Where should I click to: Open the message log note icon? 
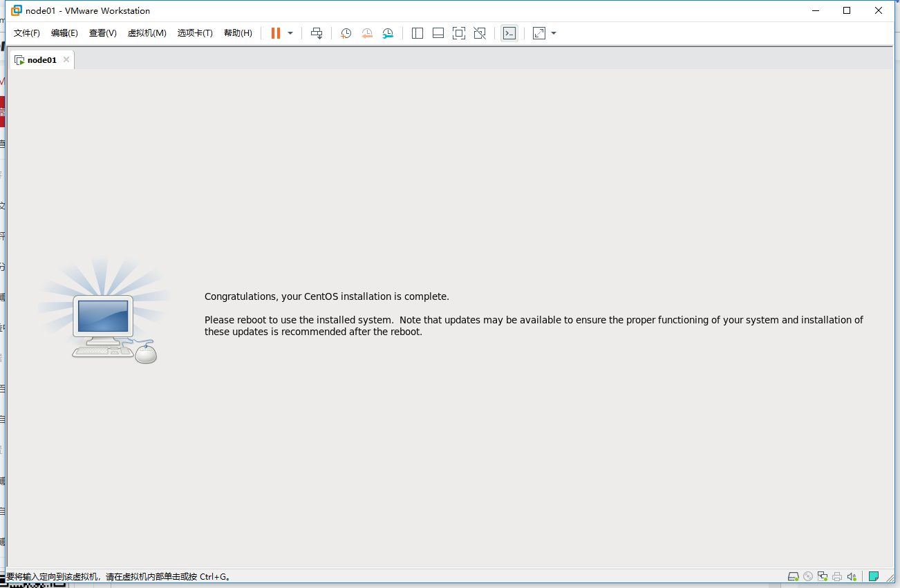874,576
